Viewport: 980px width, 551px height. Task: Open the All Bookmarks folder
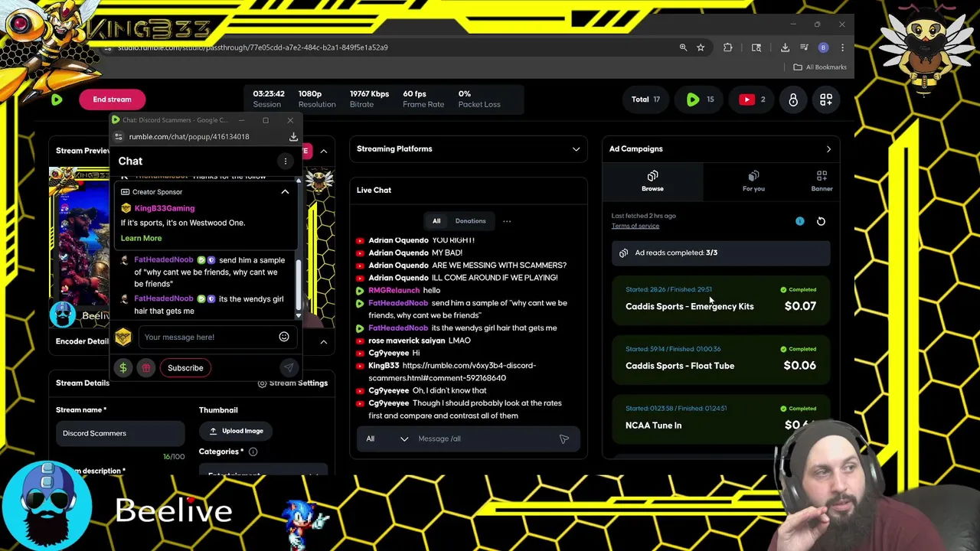(820, 67)
